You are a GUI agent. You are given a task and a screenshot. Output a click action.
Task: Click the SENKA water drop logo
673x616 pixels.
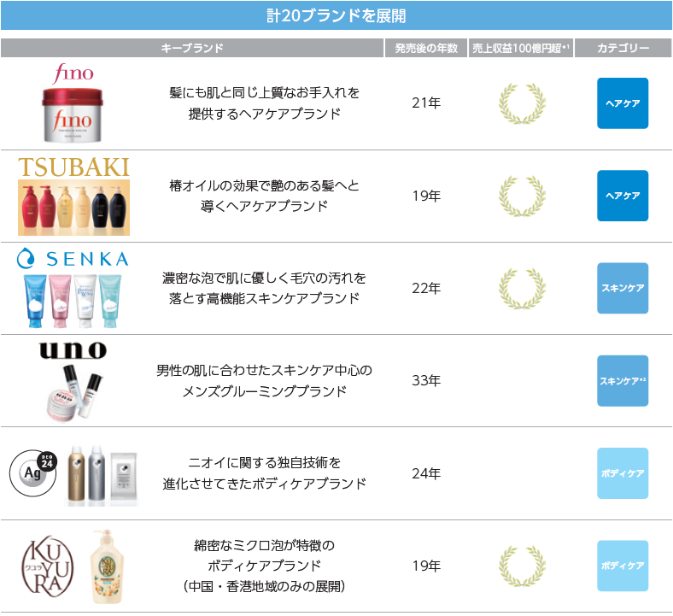point(26,257)
